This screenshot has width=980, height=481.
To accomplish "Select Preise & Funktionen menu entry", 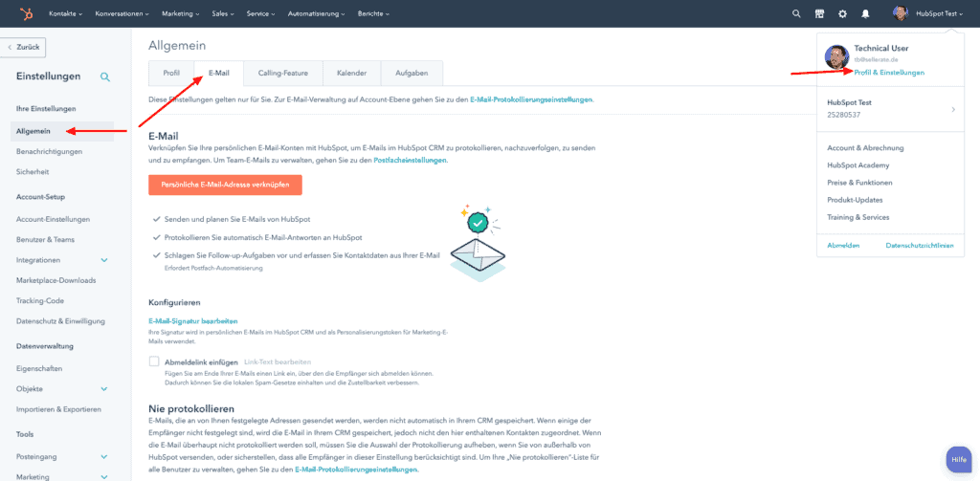I will (x=859, y=183).
